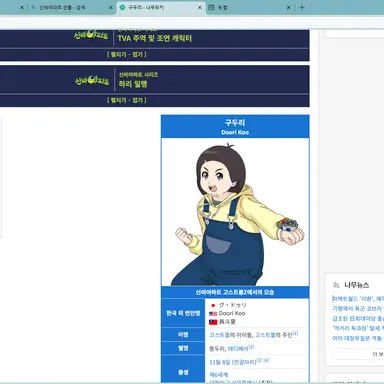Click the 한국 외 번안명 row label
Image resolution: width=384 pixels, height=384 pixels.
click(183, 313)
